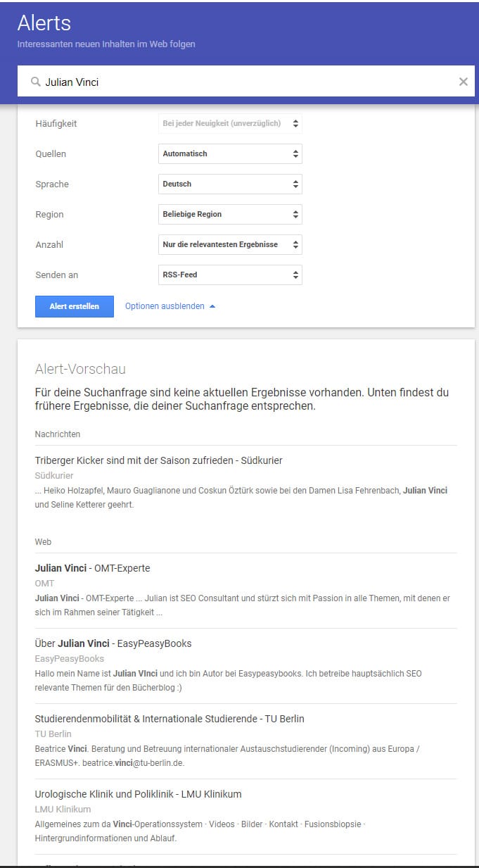Viewport: 479px width, 868px height.
Task: Clear the search query with X icon
Action: tap(463, 82)
